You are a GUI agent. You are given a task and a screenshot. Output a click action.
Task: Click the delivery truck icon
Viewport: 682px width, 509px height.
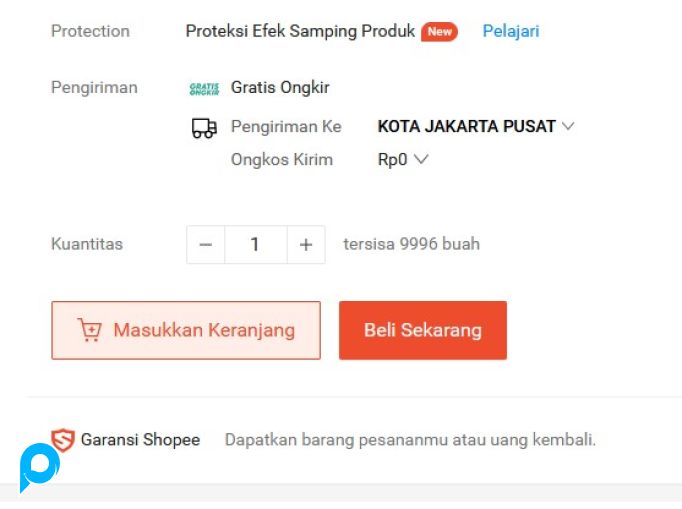coord(204,128)
